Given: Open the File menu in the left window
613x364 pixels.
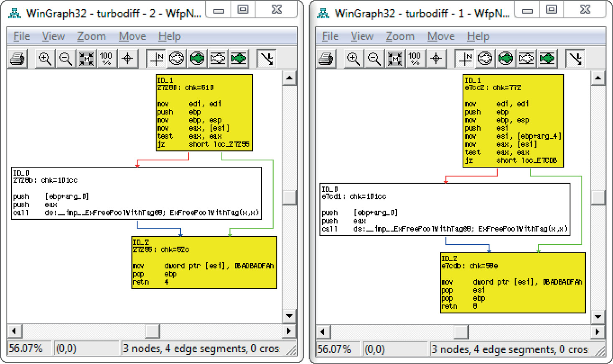Looking at the screenshot, I should (21, 36).
